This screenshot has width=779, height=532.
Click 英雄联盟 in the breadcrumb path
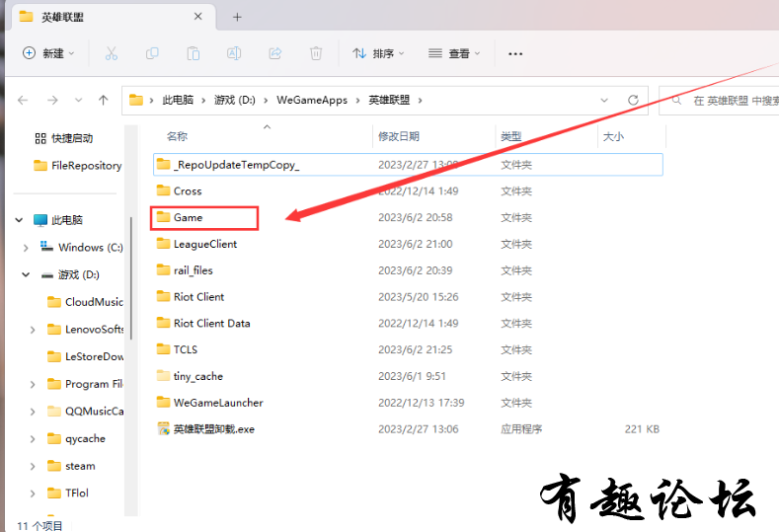click(389, 101)
